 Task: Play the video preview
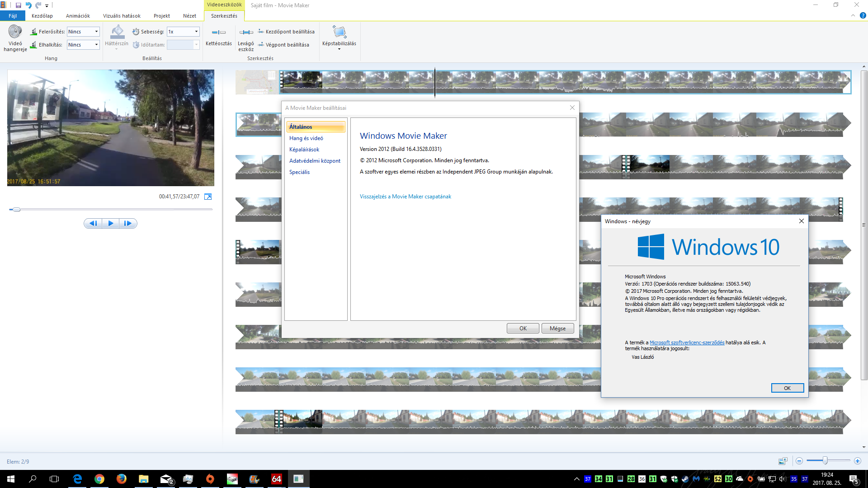[111, 223]
